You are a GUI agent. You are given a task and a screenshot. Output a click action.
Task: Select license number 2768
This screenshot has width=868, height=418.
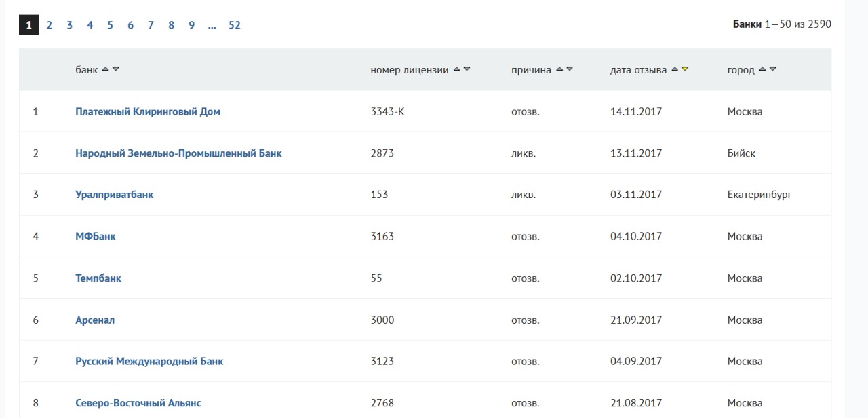pos(382,403)
